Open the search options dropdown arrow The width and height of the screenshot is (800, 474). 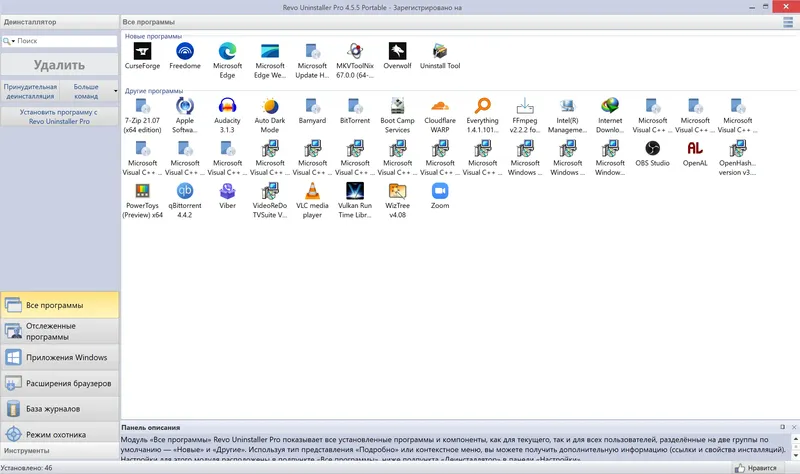coord(13,41)
